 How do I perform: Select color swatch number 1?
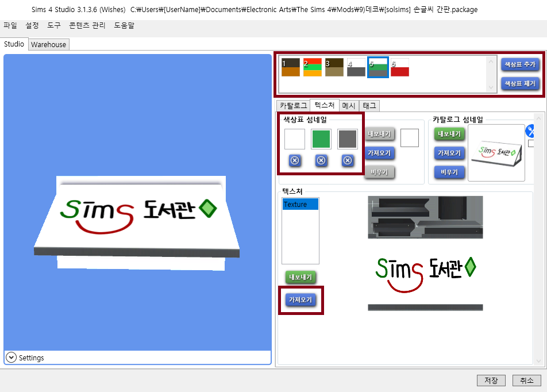click(x=291, y=67)
